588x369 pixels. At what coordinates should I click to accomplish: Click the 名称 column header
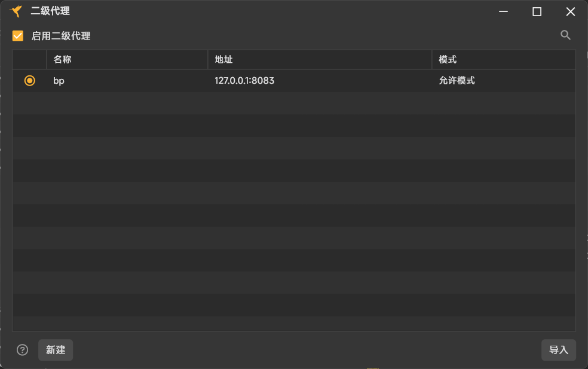(62, 59)
